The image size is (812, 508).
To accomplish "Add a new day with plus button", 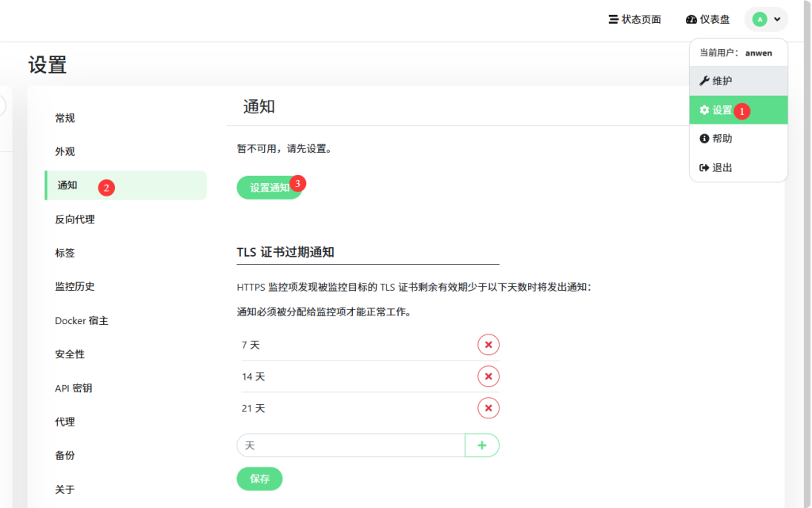I will (482, 445).
